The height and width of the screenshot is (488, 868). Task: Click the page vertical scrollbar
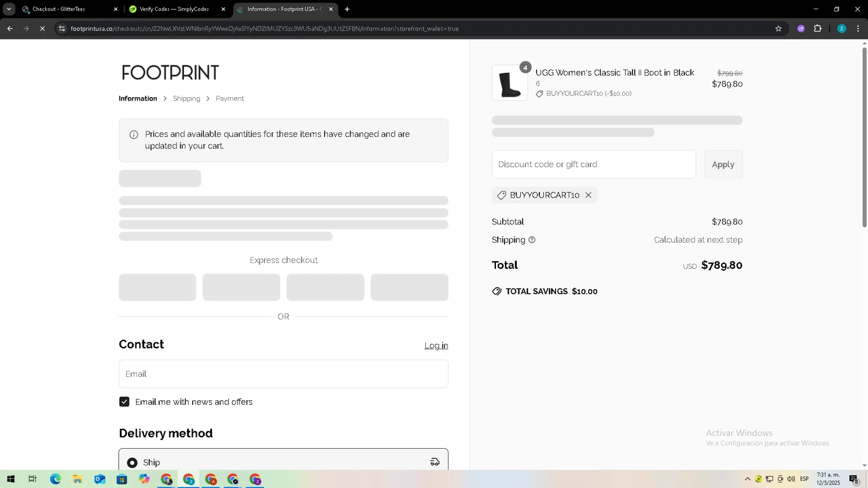click(865, 137)
